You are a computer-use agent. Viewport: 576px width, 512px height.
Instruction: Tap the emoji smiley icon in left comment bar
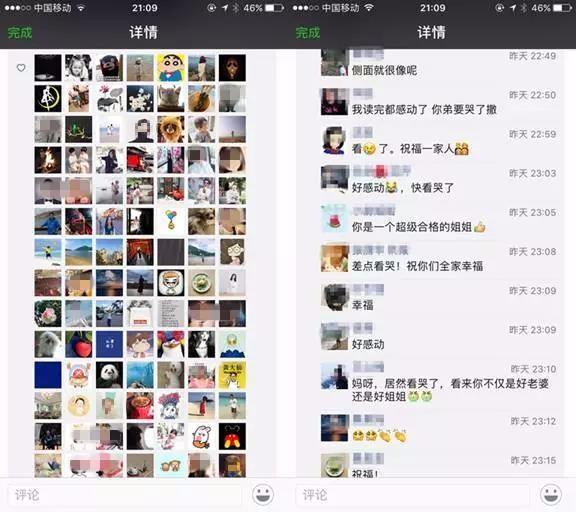click(x=263, y=494)
